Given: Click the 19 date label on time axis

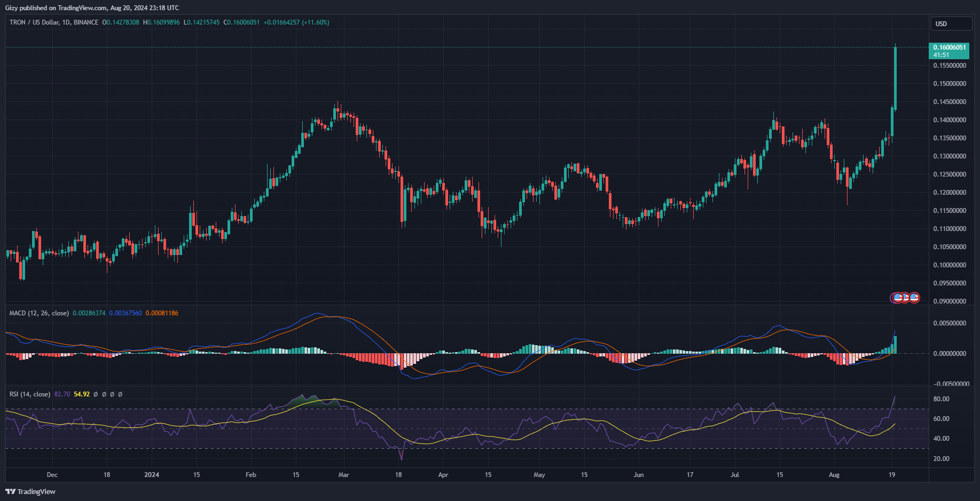Looking at the screenshot, I should coord(892,475).
